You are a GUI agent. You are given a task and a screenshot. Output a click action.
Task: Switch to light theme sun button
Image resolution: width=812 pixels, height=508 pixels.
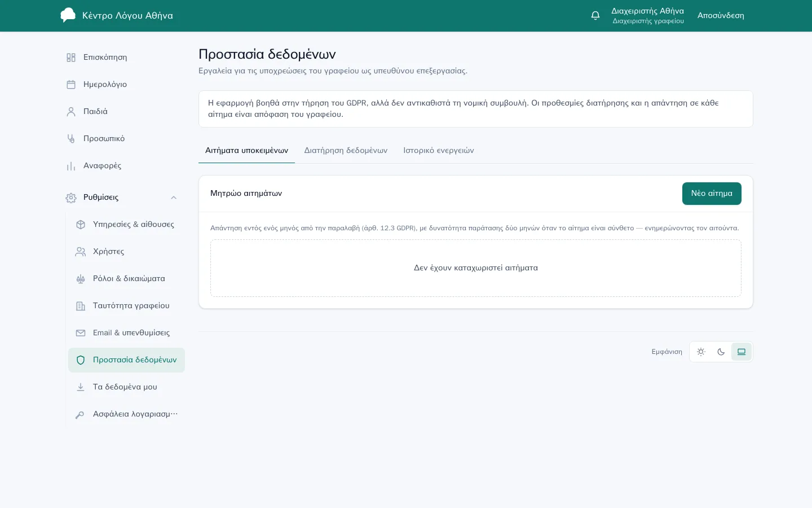(x=701, y=352)
